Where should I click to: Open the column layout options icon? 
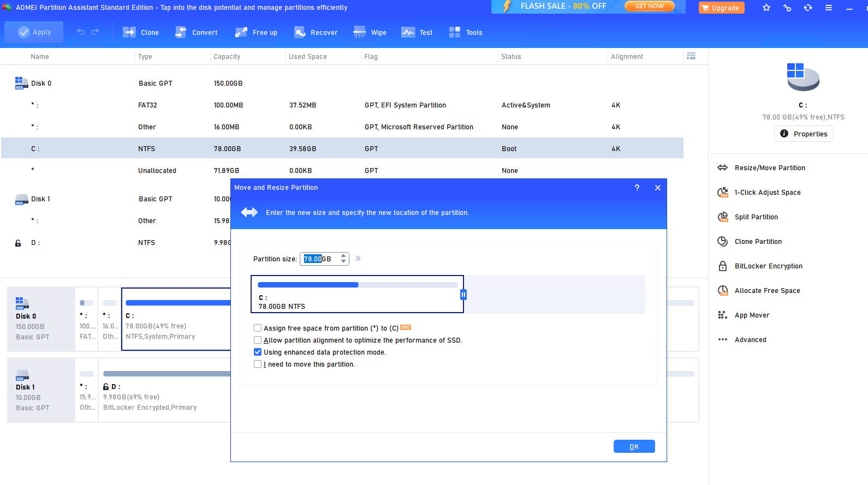(691, 56)
